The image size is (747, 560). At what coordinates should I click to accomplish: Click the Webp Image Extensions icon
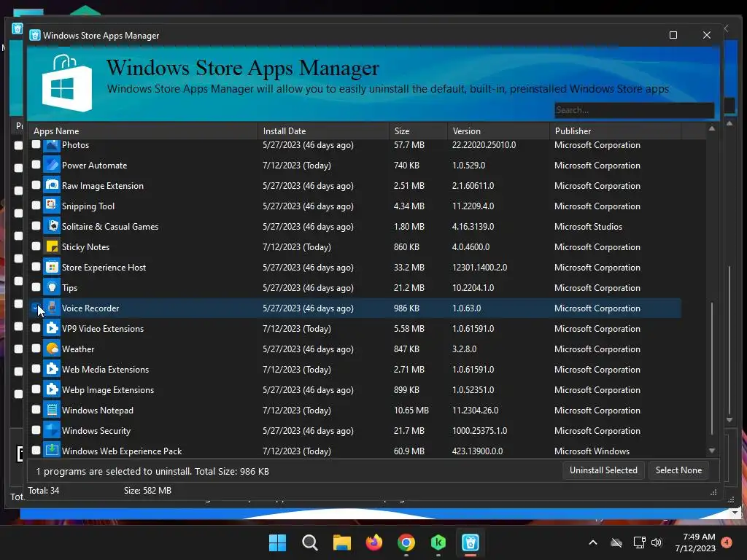(x=52, y=390)
